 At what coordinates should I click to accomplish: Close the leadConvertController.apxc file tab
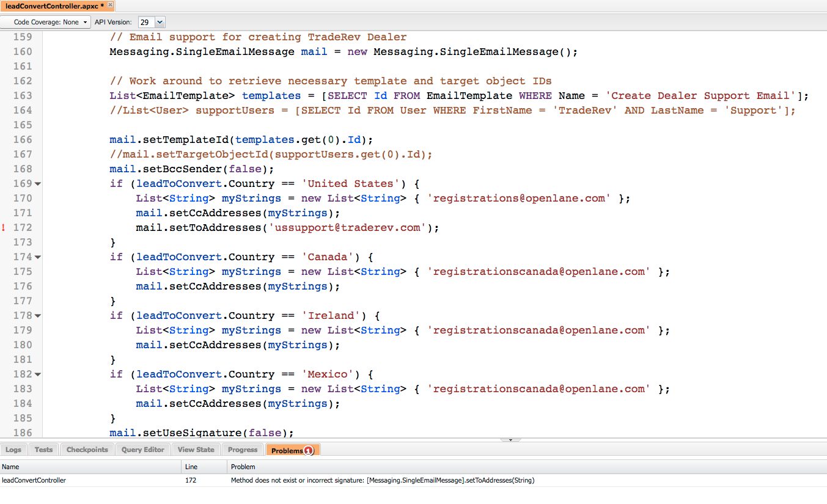coord(111,5)
